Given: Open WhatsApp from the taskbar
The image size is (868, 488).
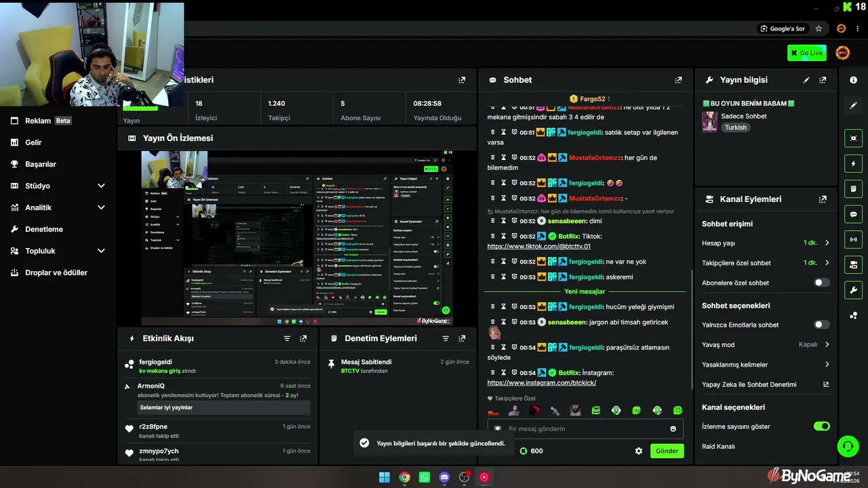Looking at the screenshot, I should click(425, 477).
